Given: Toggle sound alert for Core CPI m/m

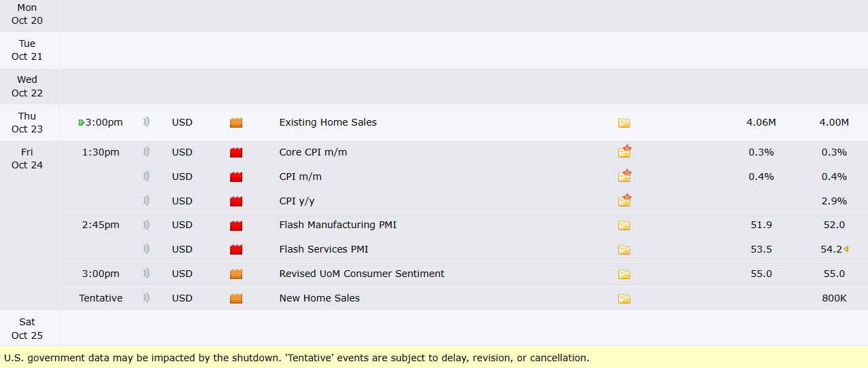Looking at the screenshot, I should (146, 152).
